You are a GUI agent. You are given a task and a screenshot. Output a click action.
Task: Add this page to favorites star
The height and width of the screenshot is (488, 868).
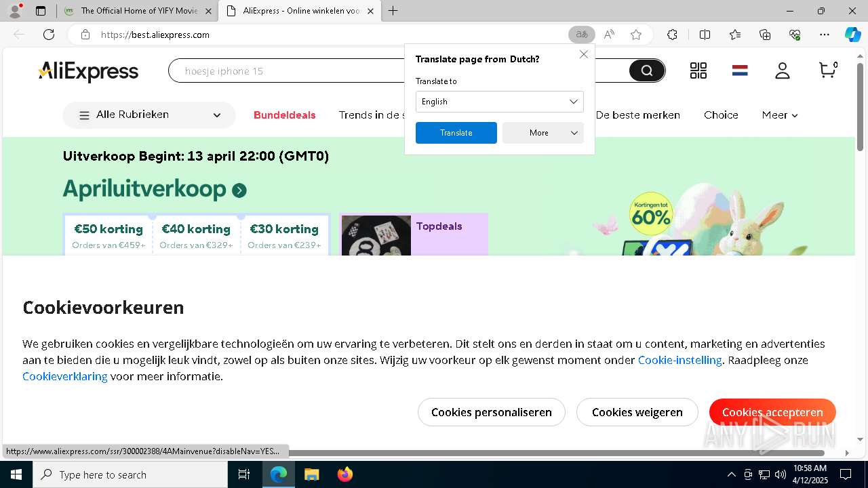[x=636, y=35]
